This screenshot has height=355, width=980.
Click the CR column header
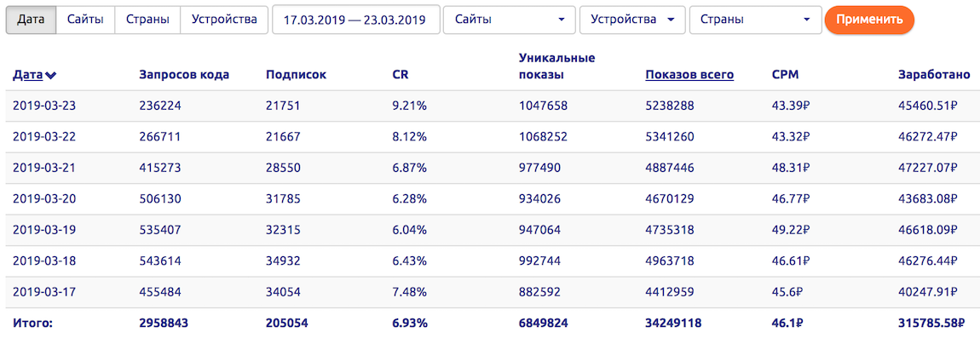pos(400,75)
